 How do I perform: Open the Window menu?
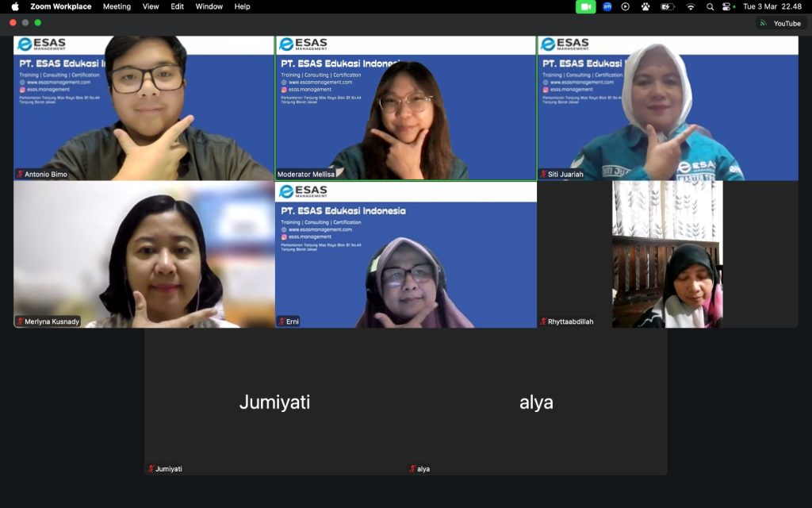coord(209,6)
